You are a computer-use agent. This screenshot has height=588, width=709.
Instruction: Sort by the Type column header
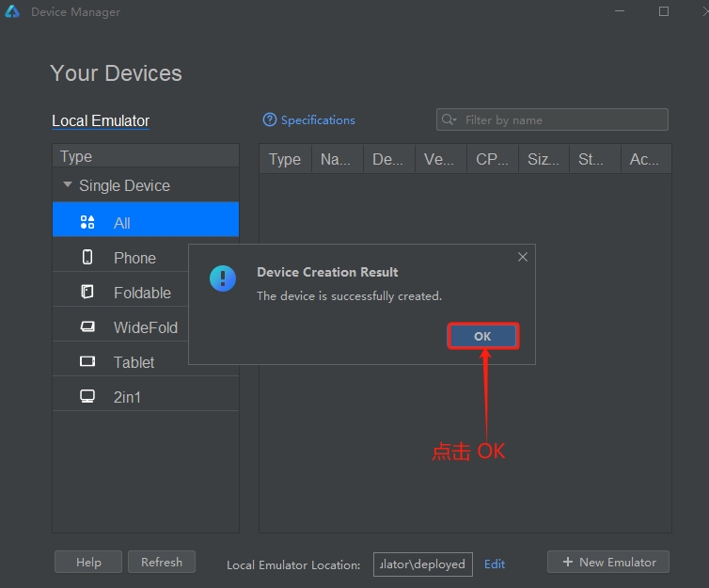[285, 159]
